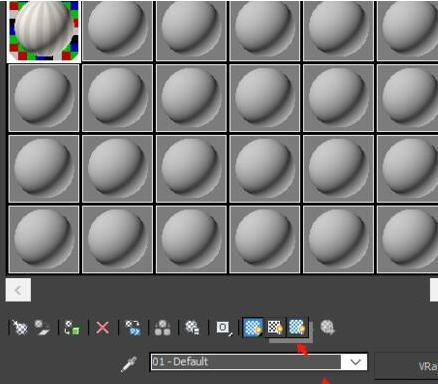Click the Get Material icon

point(20,327)
